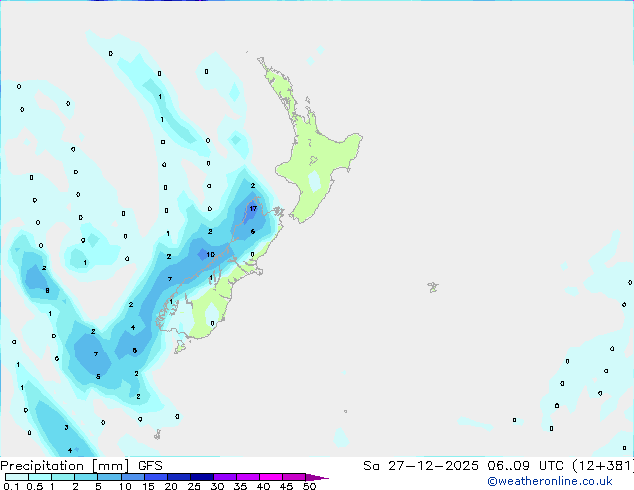The width and height of the screenshot is (634, 490).
Task: Click the legend label '25'
Action: pos(194,486)
